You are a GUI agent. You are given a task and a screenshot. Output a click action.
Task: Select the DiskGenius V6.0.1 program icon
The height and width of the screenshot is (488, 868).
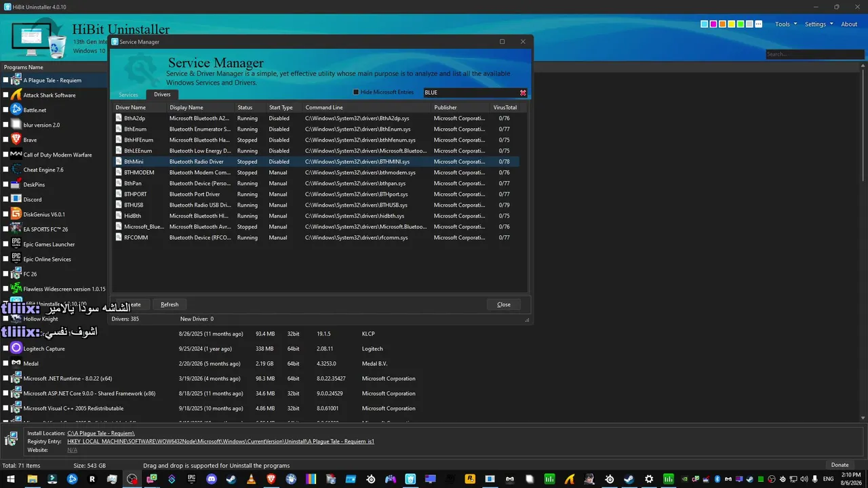pos(16,214)
